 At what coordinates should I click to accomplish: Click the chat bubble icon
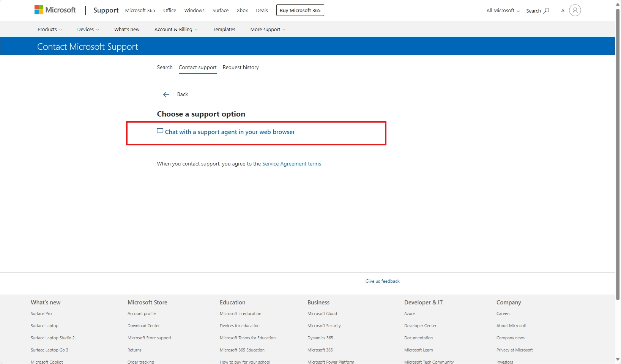160,131
